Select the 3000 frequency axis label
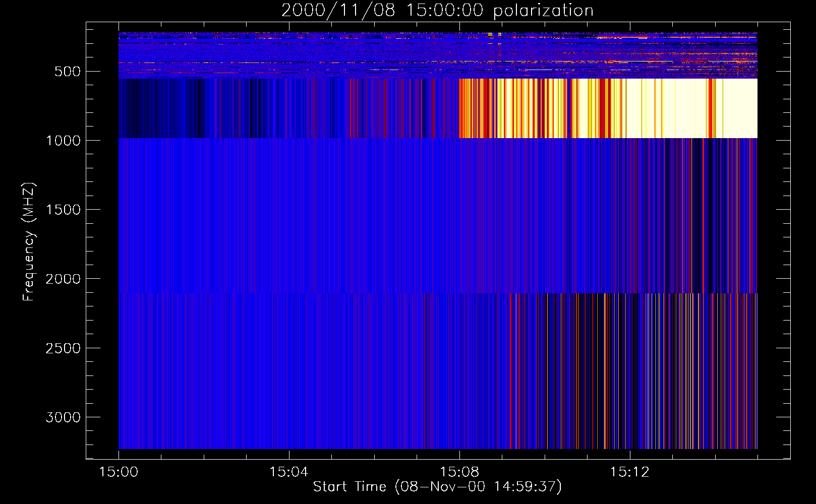This screenshot has width=816, height=504. 63,417
